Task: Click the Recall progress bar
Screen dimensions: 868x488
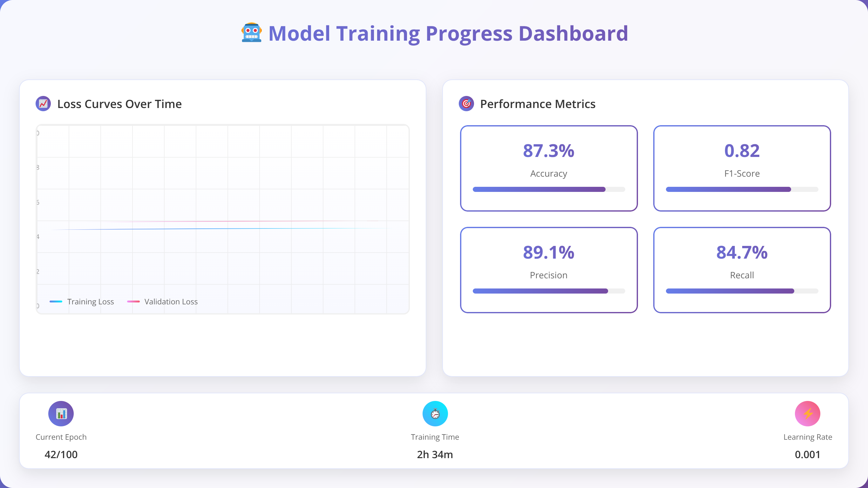Action: (x=742, y=291)
